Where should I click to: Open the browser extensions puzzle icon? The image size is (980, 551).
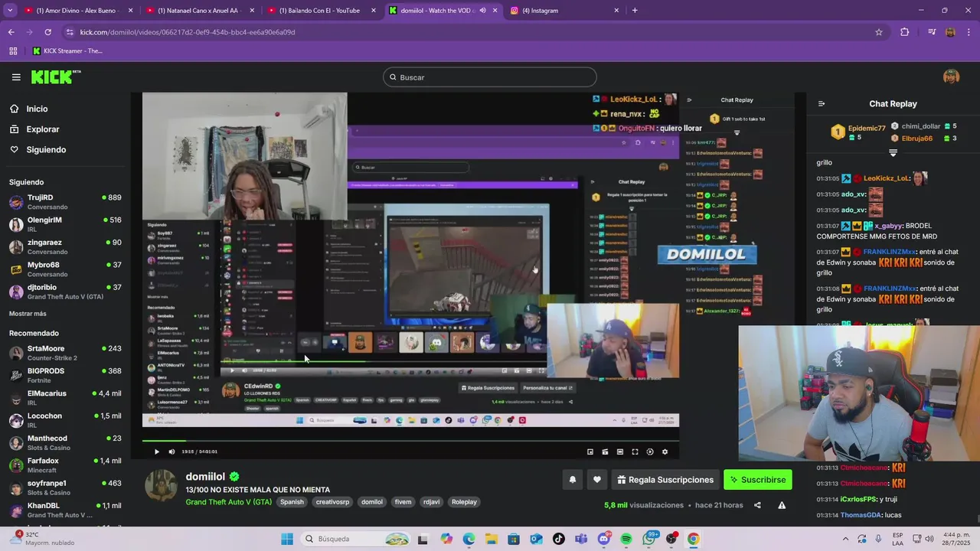(x=905, y=32)
